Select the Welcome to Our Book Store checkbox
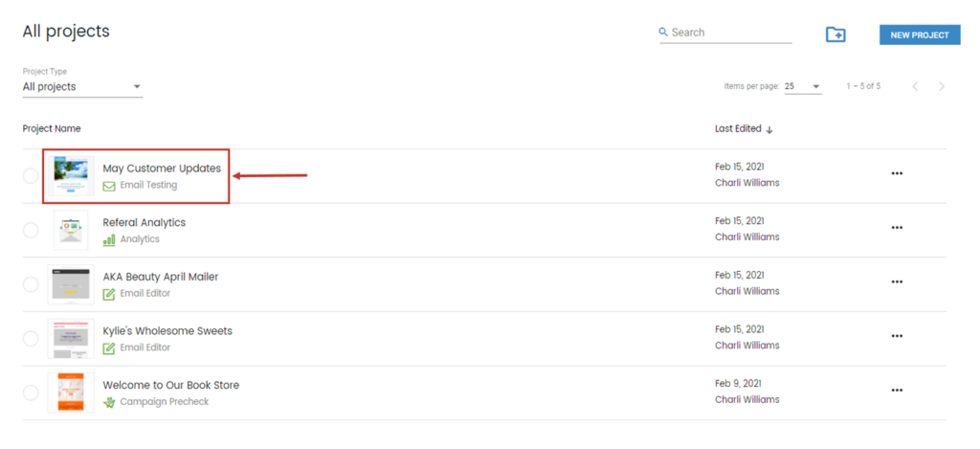This screenshot has width=980, height=449. (30, 393)
